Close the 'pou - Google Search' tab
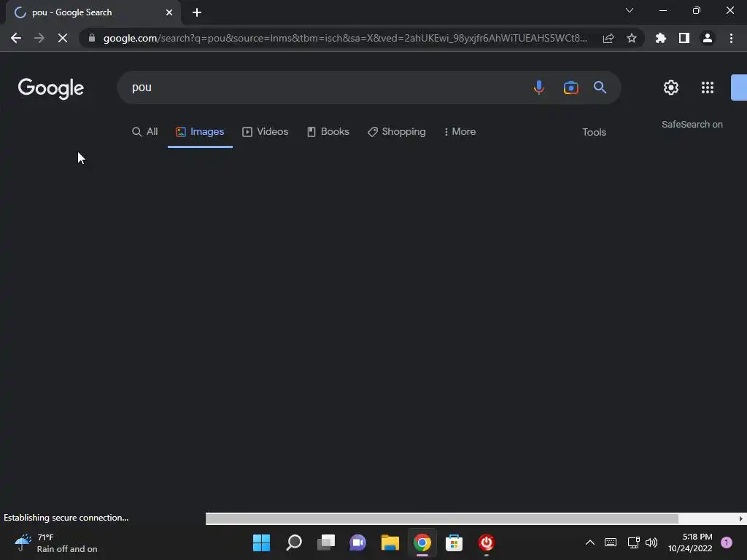This screenshot has width=747, height=560. 169,12
